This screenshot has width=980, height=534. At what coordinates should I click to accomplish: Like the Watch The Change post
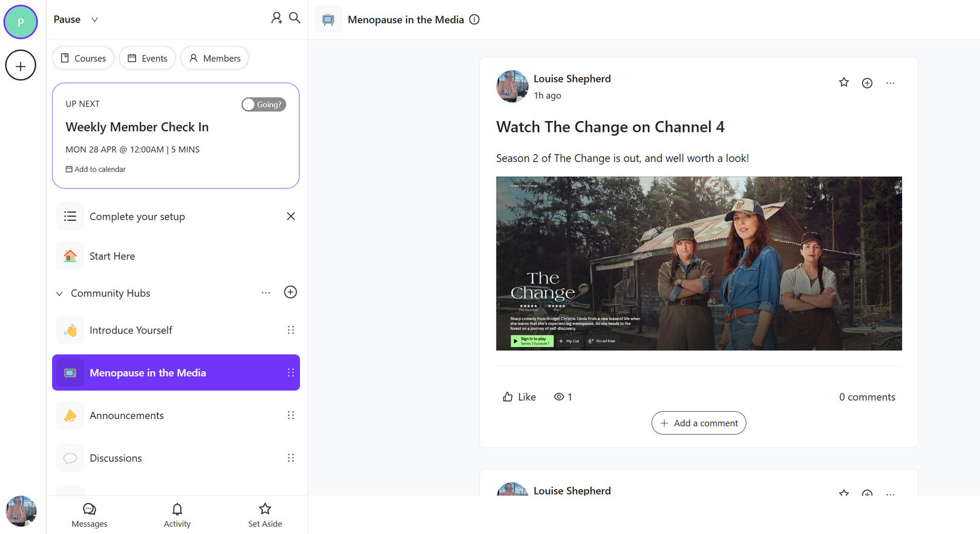click(519, 397)
